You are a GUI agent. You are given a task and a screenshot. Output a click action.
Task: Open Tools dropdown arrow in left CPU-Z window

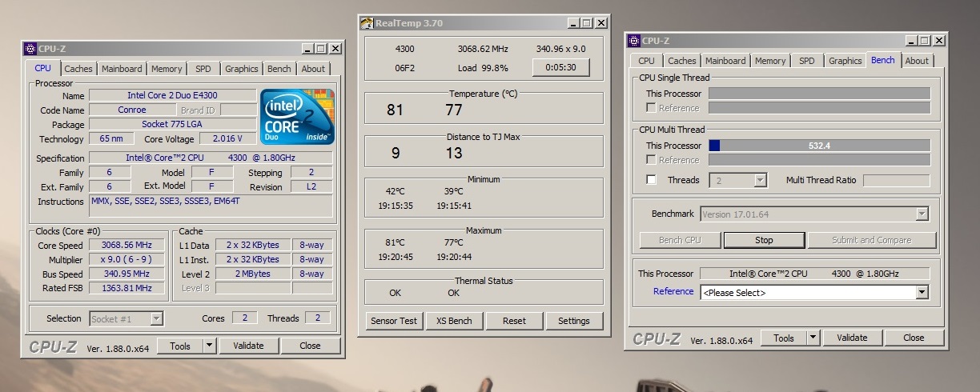(x=209, y=346)
